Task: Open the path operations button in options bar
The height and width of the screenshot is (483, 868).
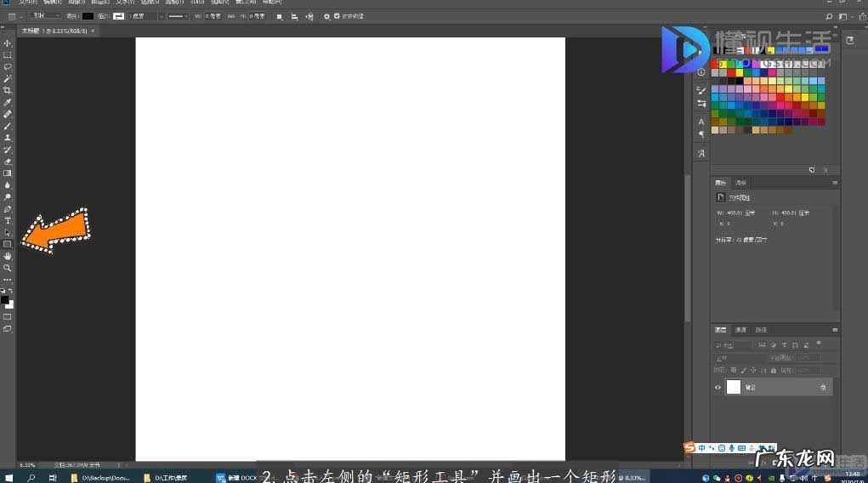Action: point(279,16)
